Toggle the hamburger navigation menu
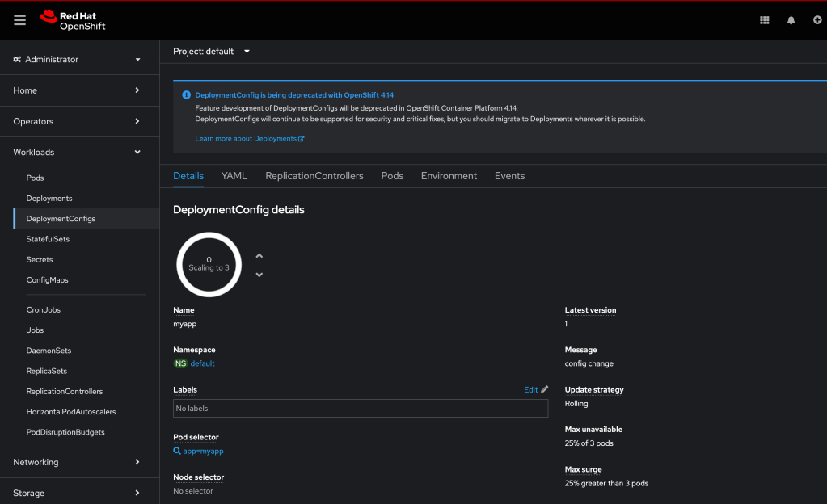827x504 pixels. [x=19, y=20]
